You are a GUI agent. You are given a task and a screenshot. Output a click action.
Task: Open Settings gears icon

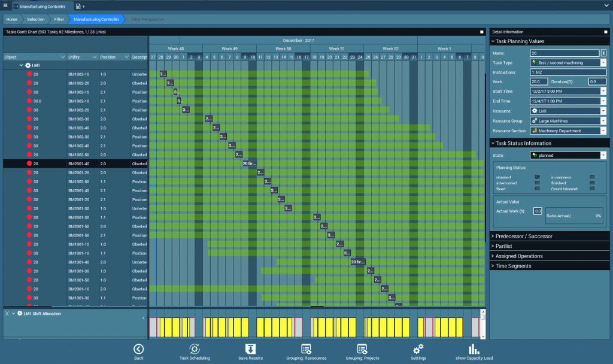(x=418, y=349)
